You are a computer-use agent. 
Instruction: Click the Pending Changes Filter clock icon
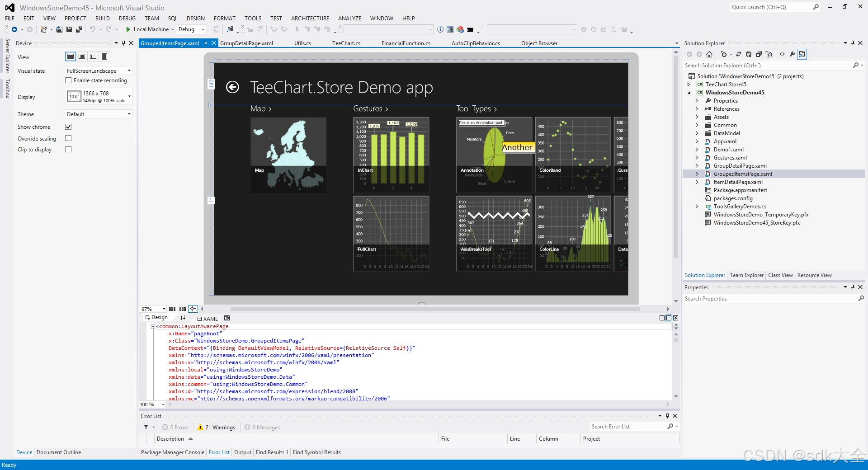(724, 54)
